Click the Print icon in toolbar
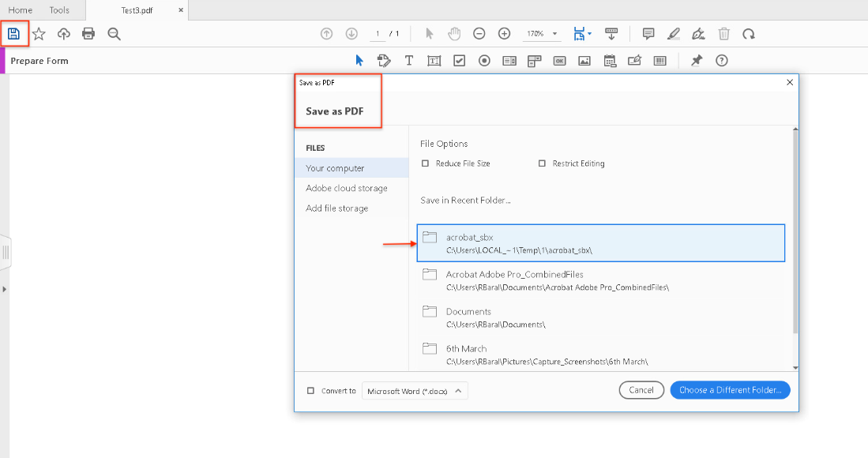The width and height of the screenshot is (868, 458). click(88, 33)
